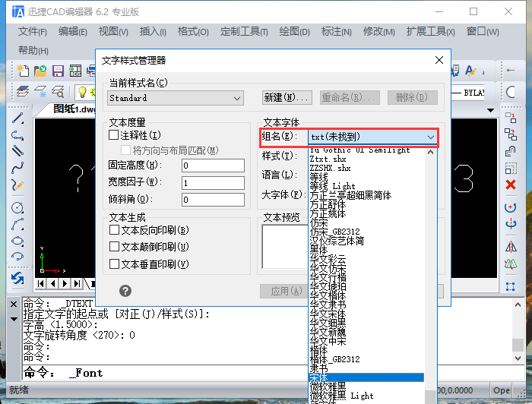This screenshot has height=404, width=532.
Task: Click the ACIS import toolbar icon
Action: point(75,71)
